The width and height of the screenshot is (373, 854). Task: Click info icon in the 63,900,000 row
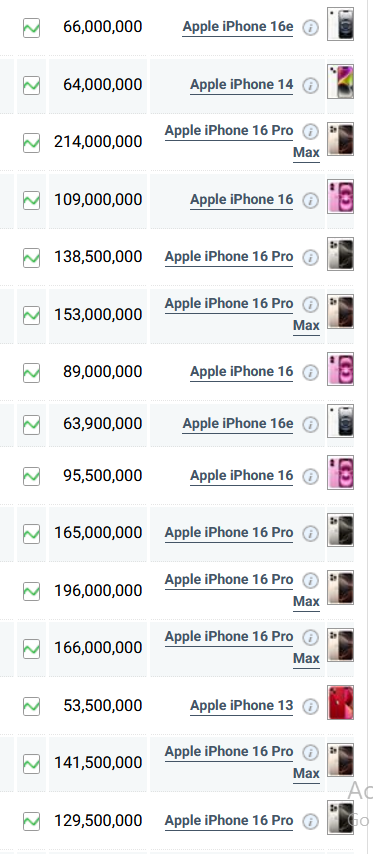click(x=310, y=424)
